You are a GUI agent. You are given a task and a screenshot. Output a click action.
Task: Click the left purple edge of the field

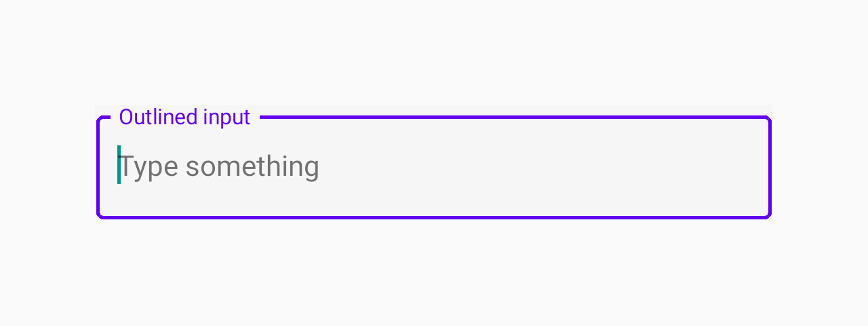(x=98, y=168)
